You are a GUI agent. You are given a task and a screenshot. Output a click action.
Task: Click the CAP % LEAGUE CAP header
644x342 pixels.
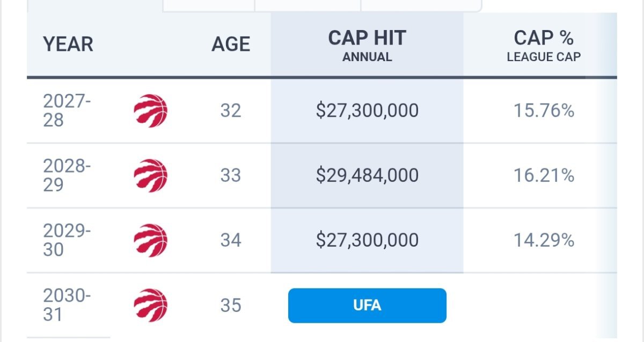click(x=544, y=46)
